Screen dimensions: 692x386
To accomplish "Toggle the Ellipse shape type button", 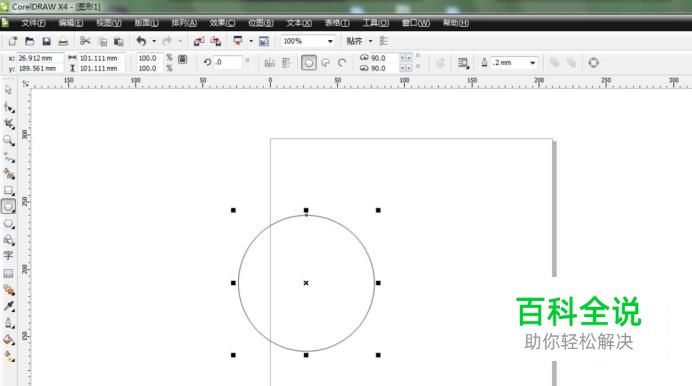I will tap(308, 63).
